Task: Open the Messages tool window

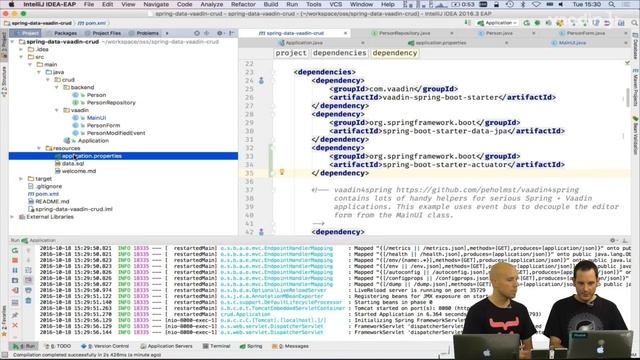Action: coord(290,346)
